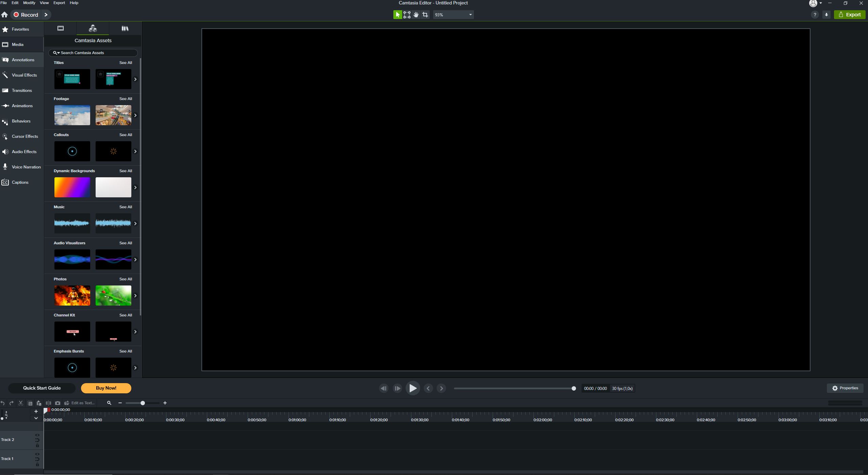Click the Search Camtasia Assets field
The height and width of the screenshot is (475, 868).
pyautogui.click(x=93, y=53)
